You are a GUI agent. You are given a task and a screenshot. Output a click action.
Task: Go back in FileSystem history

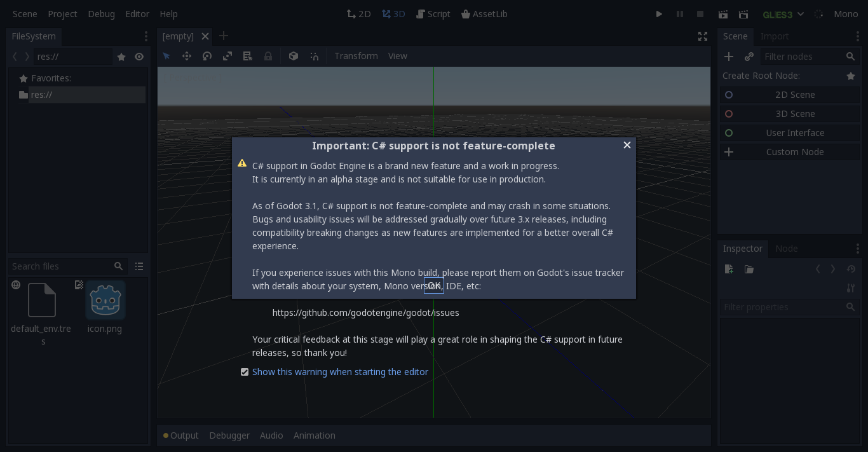point(15,57)
